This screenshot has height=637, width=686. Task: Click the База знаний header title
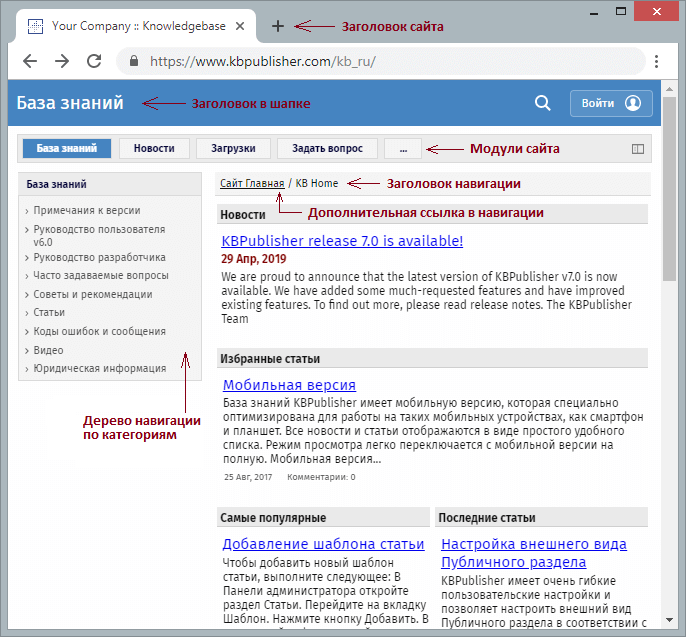pos(70,103)
